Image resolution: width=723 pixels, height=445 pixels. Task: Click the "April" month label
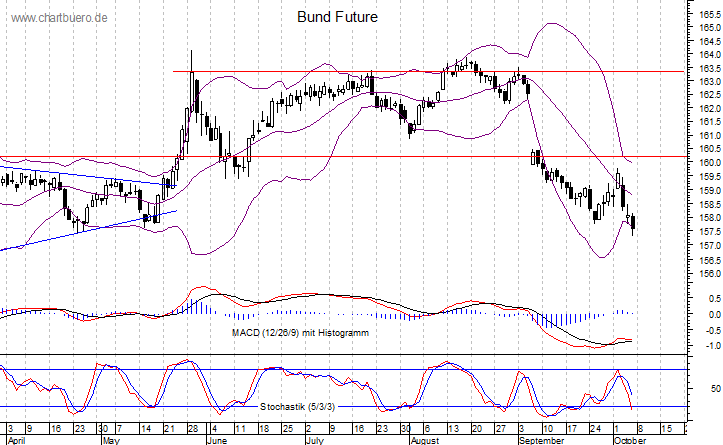tap(17, 440)
